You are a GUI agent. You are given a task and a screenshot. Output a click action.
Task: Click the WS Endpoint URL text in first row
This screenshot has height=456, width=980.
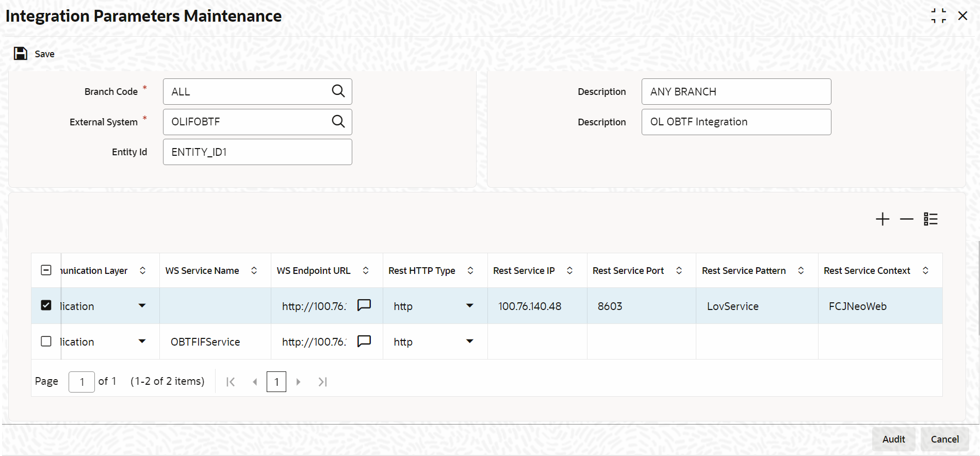tap(314, 306)
